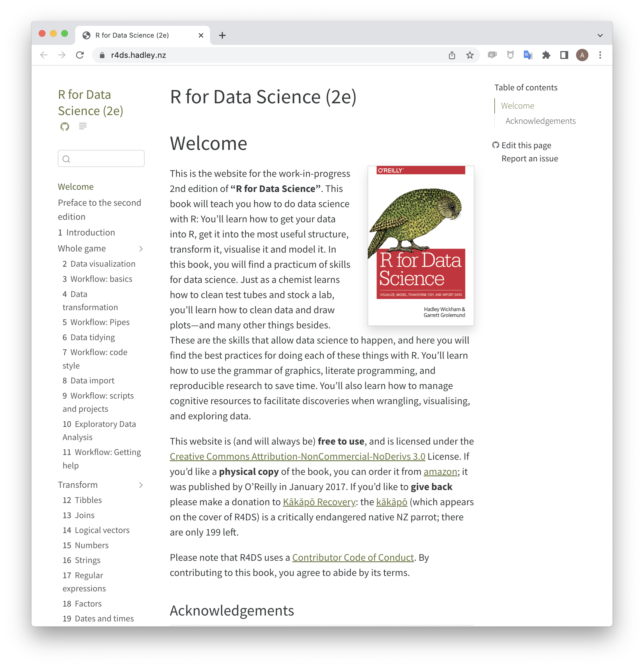This screenshot has width=644, height=668.
Task: Reload the page
Action: click(80, 55)
